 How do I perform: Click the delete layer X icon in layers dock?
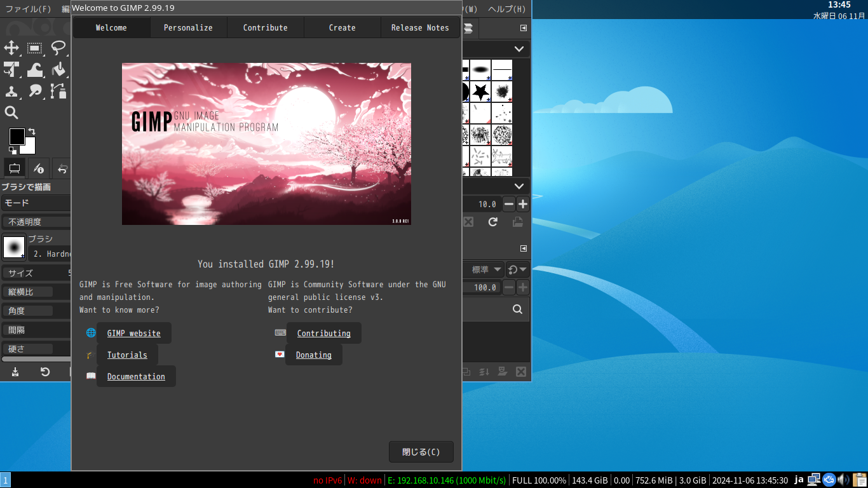point(521,372)
